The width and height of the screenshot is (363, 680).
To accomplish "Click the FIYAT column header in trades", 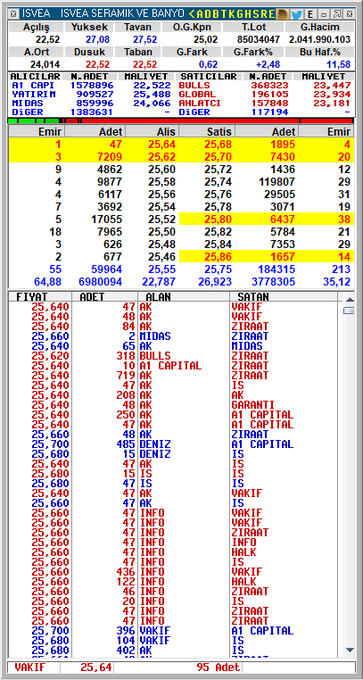I will coord(39,297).
